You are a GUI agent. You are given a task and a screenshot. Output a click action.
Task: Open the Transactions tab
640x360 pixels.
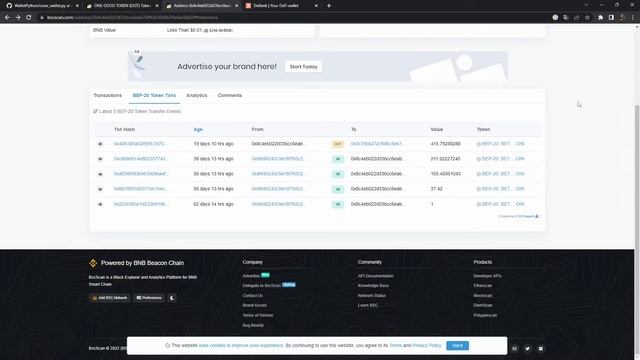[107, 96]
